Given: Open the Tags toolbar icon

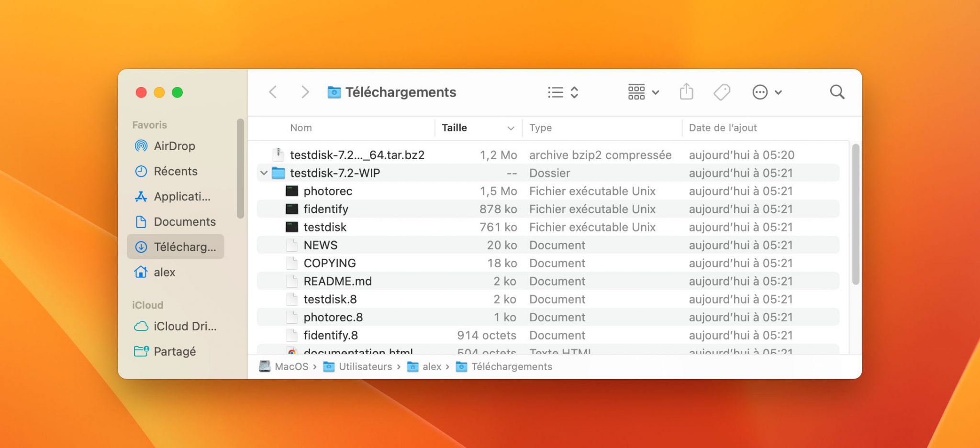Looking at the screenshot, I should (722, 92).
